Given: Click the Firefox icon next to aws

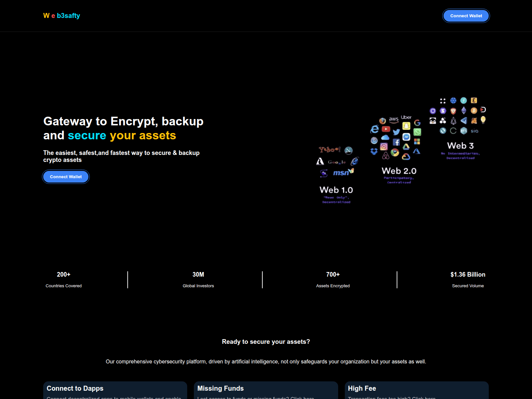Looking at the screenshot, I should click(x=382, y=121).
